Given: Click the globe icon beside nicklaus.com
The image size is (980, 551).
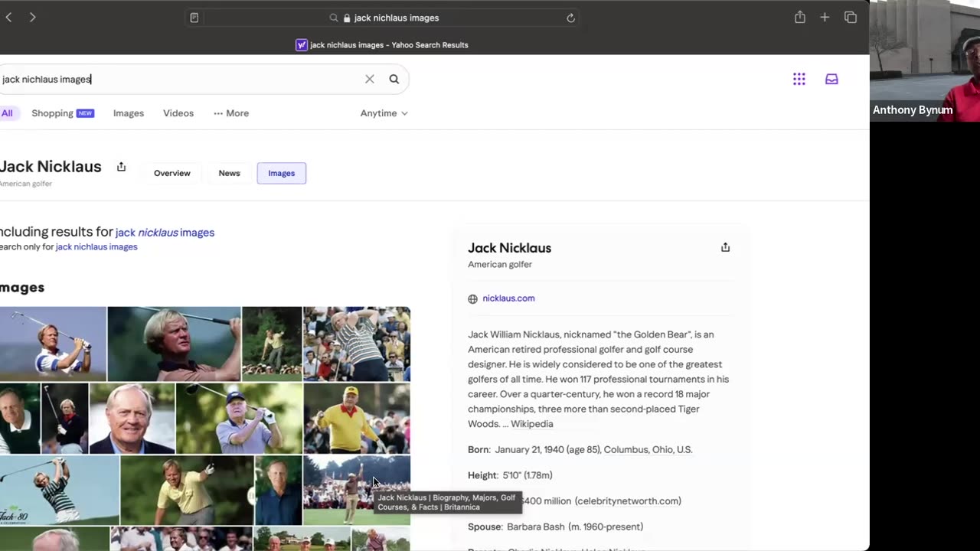Looking at the screenshot, I should click(x=472, y=298).
